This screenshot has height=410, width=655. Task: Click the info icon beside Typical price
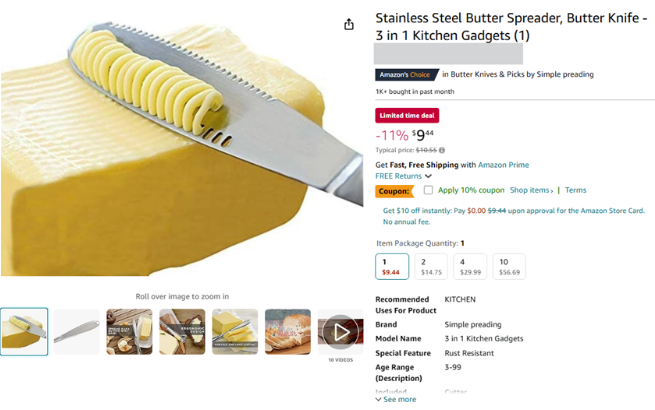click(x=442, y=150)
